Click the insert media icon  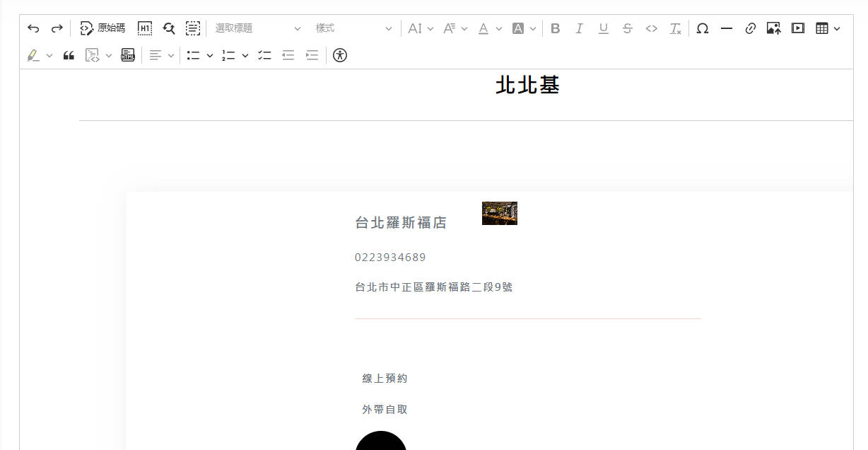798,28
